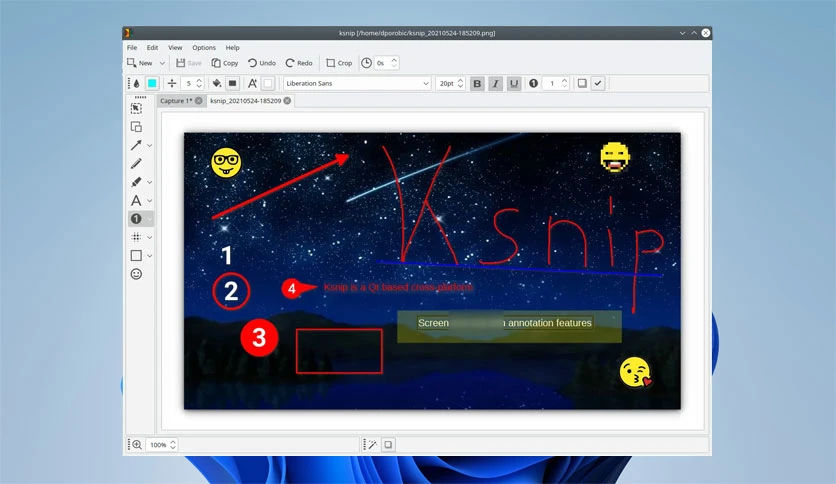The image size is (836, 484).
Task: Expand the Arrow tool variants chevron
Action: pos(150,146)
